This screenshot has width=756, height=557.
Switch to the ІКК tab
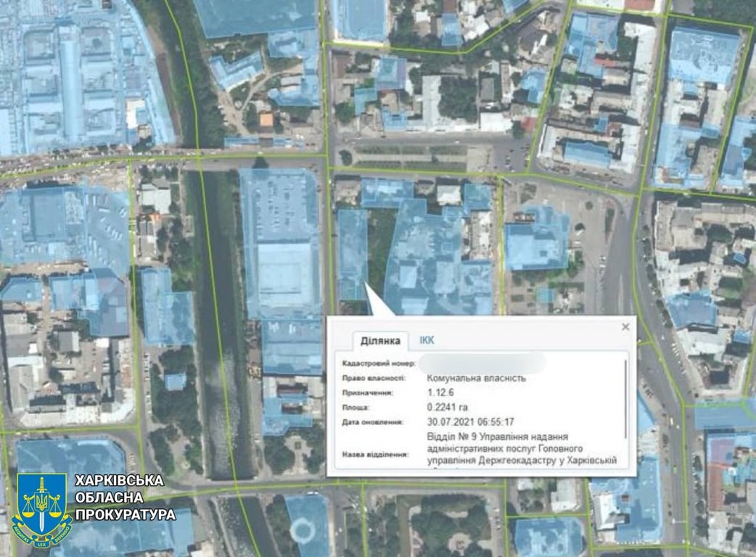(x=427, y=340)
